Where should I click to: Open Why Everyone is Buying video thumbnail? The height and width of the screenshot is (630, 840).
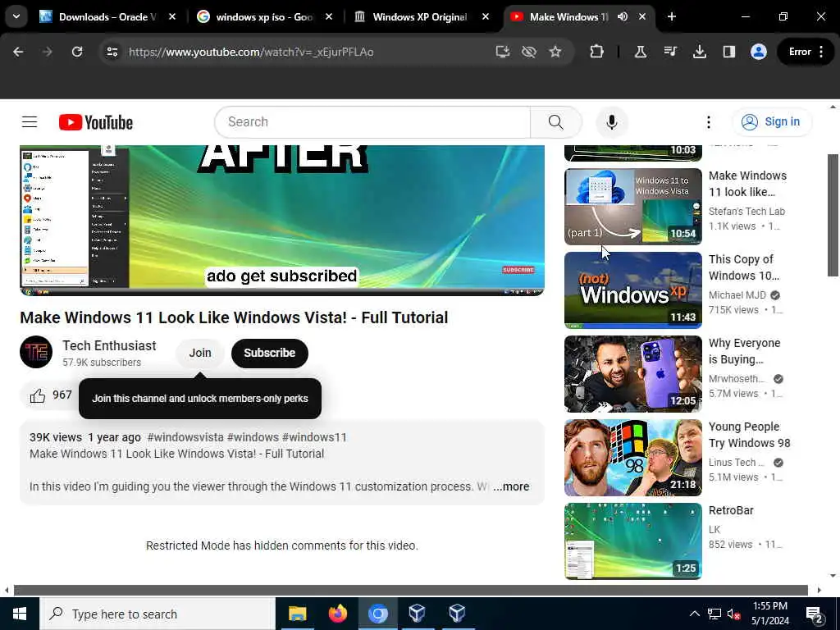[x=632, y=373]
